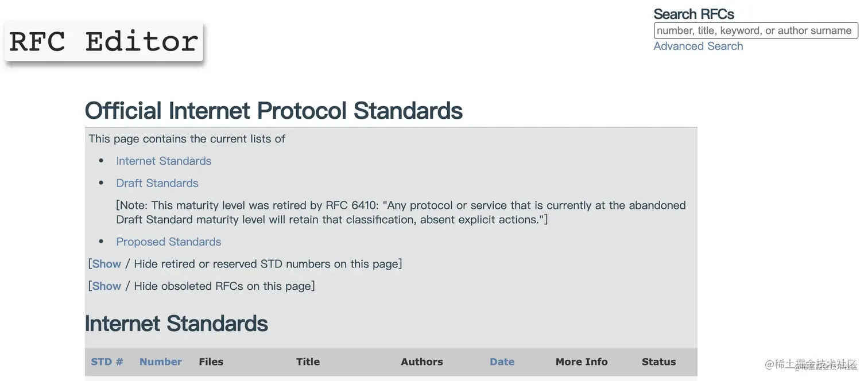Click the large Internet Standards section heading

click(x=176, y=324)
